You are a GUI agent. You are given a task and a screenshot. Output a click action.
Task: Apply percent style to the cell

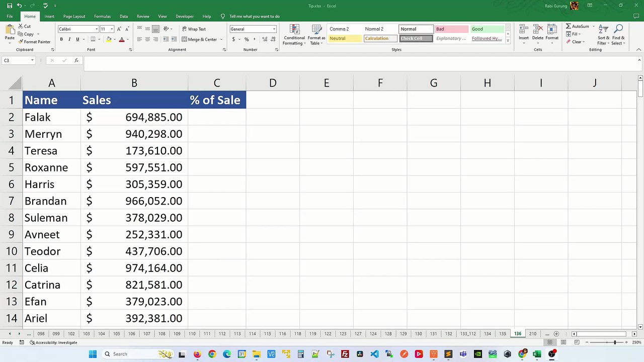(x=247, y=39)
